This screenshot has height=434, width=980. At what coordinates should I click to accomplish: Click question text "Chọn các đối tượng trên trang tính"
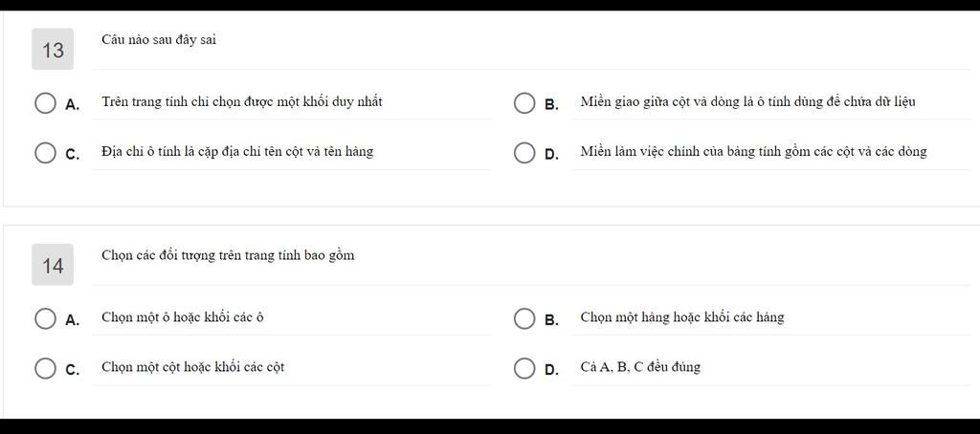(228, 255)
